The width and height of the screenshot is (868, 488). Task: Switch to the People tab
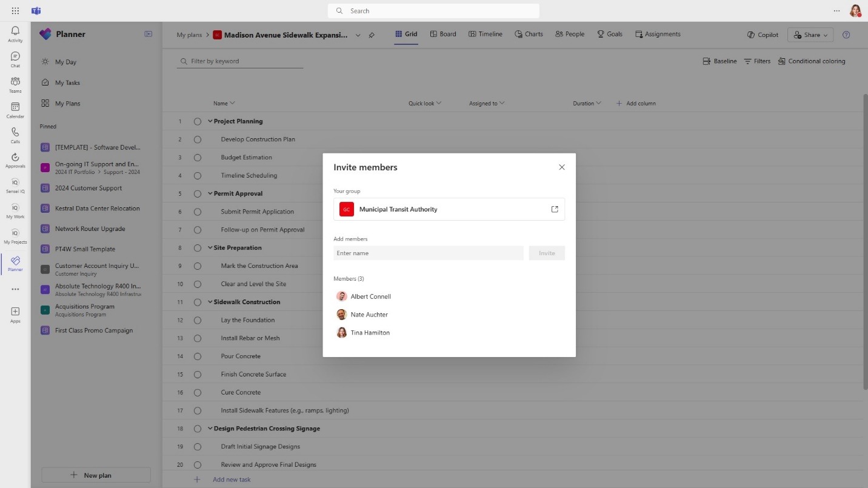tap(570, 34)
